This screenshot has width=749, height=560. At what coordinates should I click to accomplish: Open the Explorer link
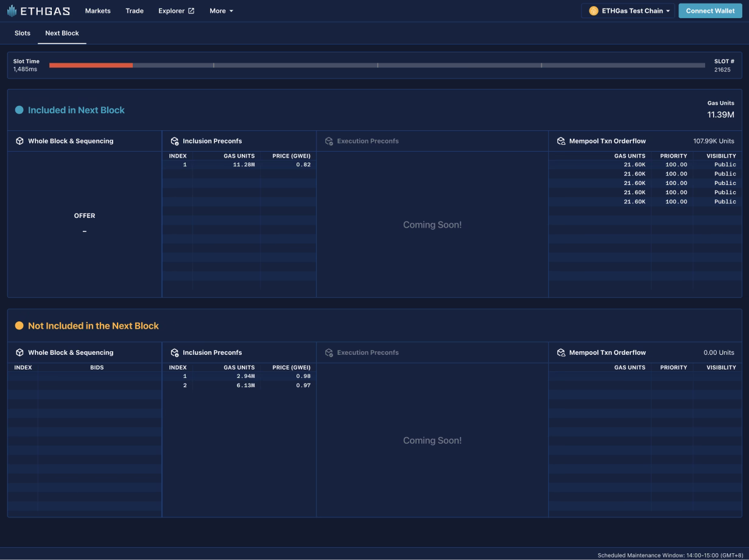pyautogui.click(x=171, y=11)
